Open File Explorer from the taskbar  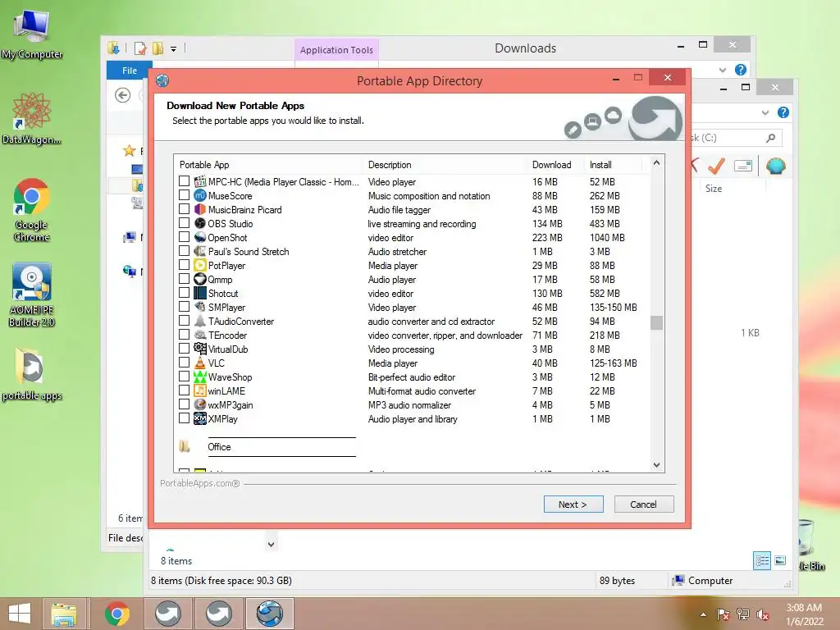[x=64, y=614]
